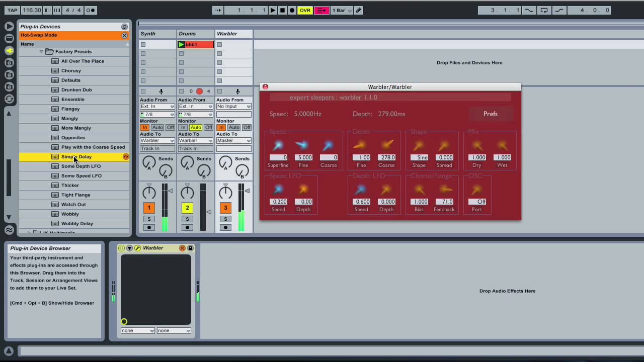The width and height of the screenshot is (644, 362).
Task: Set Drums track Monitor to In
Action: click(183, 128)
